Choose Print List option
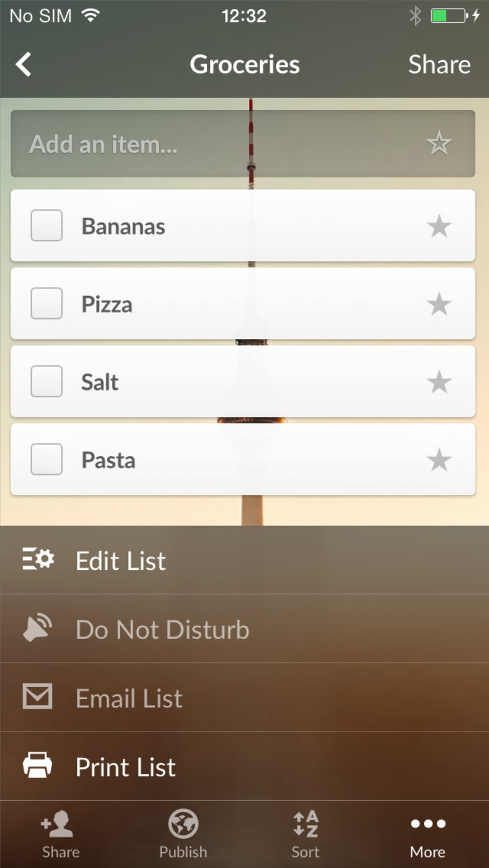 point(126,767)
